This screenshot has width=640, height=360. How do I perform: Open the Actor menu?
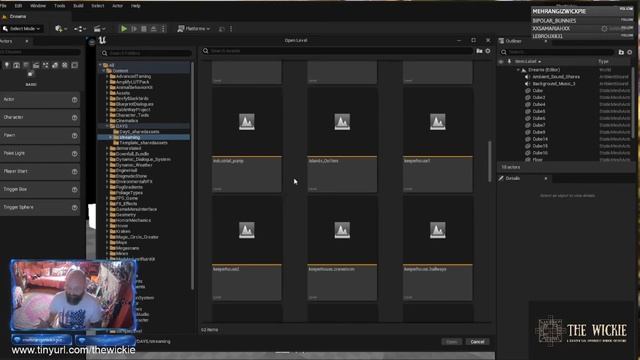[117, 6]
